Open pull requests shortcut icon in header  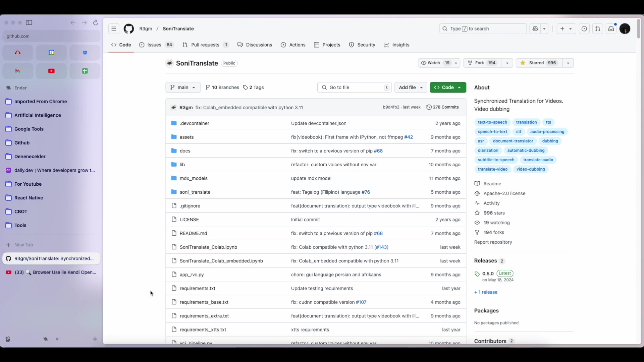click(x=598, y=29)
